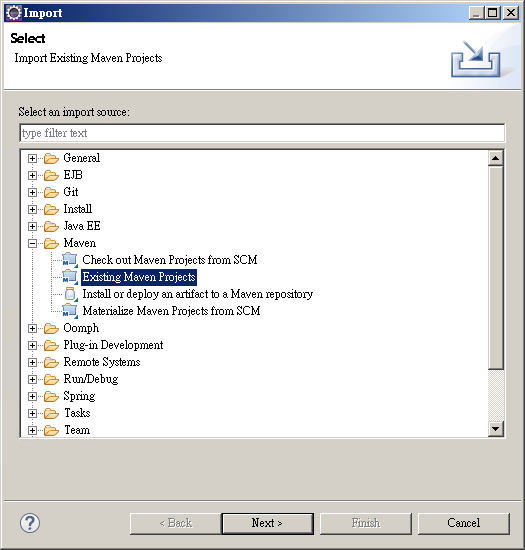Expand the Spring category
The height and width of the screenshot is (550, 525).
tap(32, 397)
